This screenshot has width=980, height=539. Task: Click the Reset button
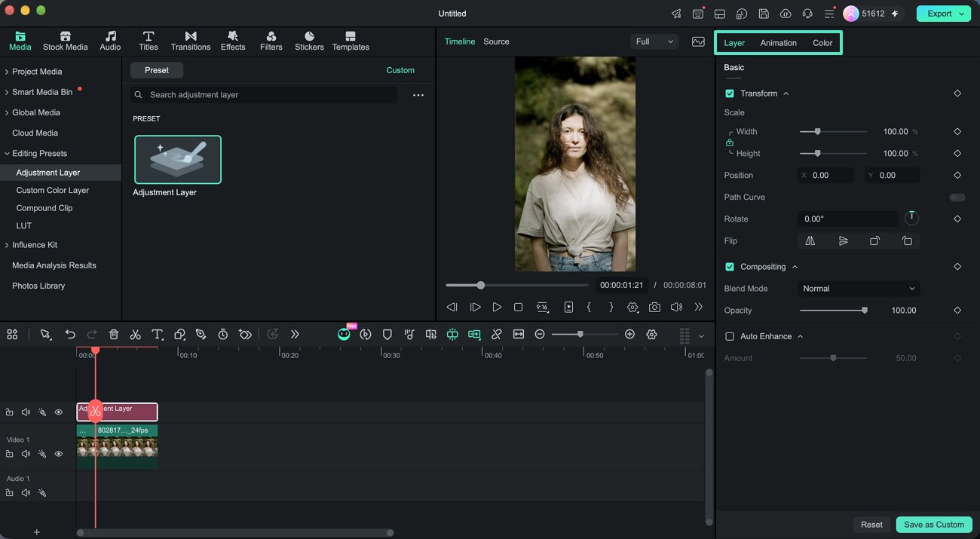click(x=871, y=525)
